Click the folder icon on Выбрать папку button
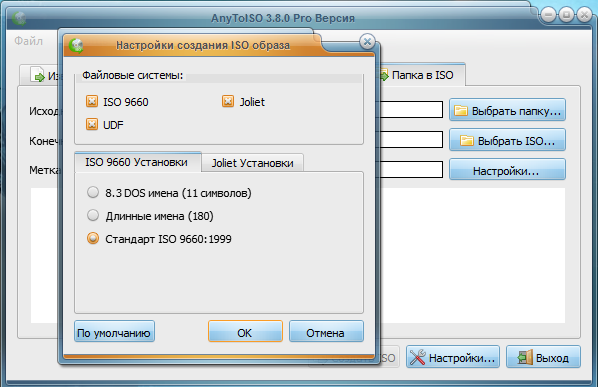598x387 pixels. (x=461, y=111)
